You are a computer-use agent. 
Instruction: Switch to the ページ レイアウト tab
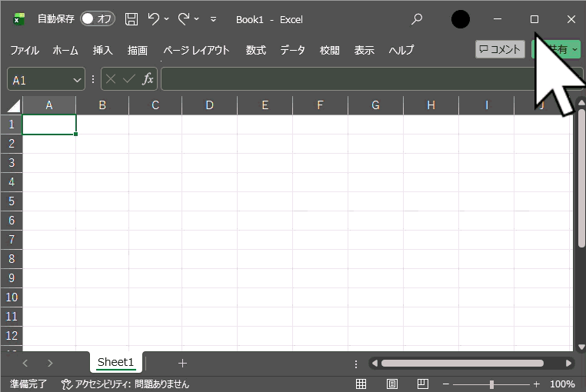click(x=196, y=50)
